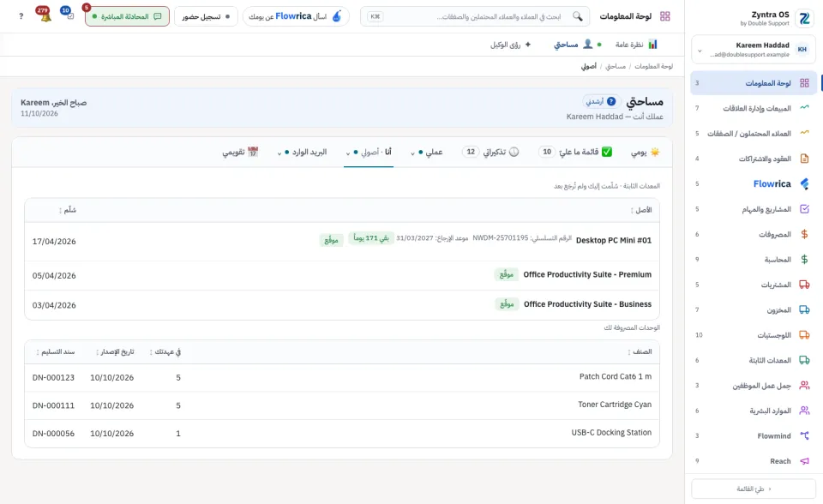Click the لوحة المعلومات breadcrumb link
This screenshot has width=823, height=504.
point(653,66)
